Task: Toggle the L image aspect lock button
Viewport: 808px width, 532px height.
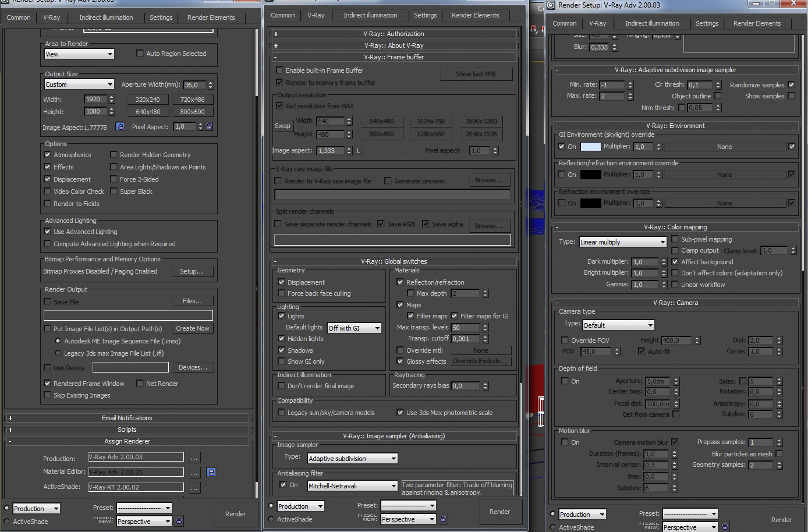Action: tap(359, 151)
